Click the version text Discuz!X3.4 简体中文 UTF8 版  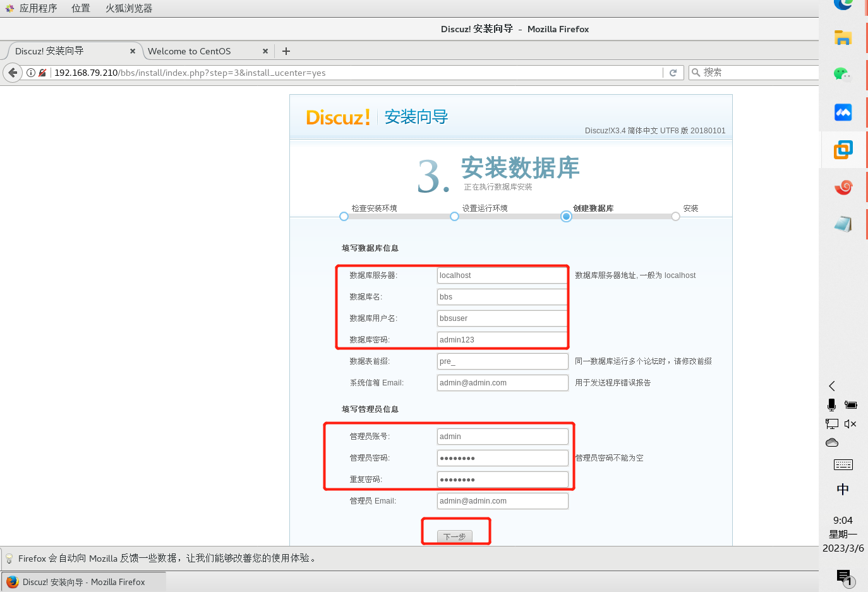pyautogui.click(x=655, y=131)
